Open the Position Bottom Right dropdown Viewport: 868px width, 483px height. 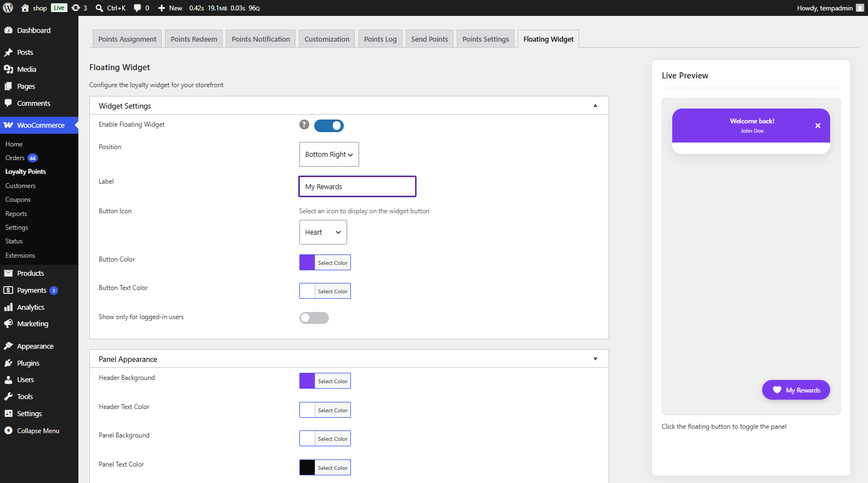[x=329, y=155]
